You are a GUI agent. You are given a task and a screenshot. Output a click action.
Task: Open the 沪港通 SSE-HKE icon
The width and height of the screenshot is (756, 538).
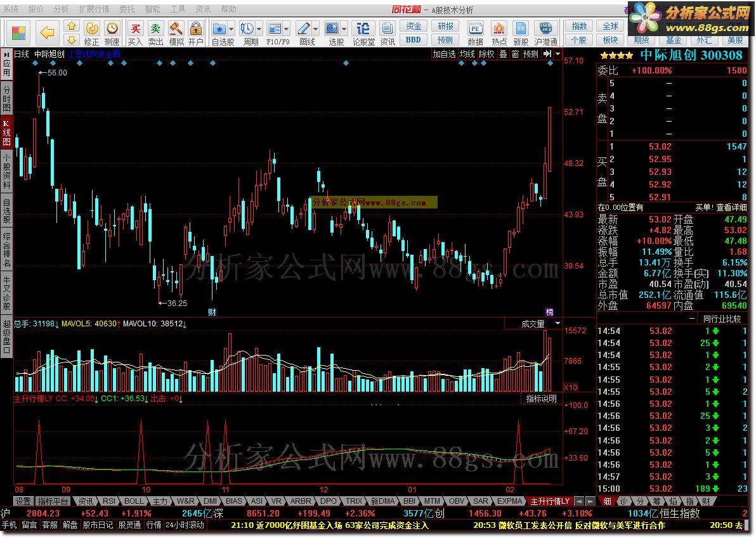coord(546,29)
